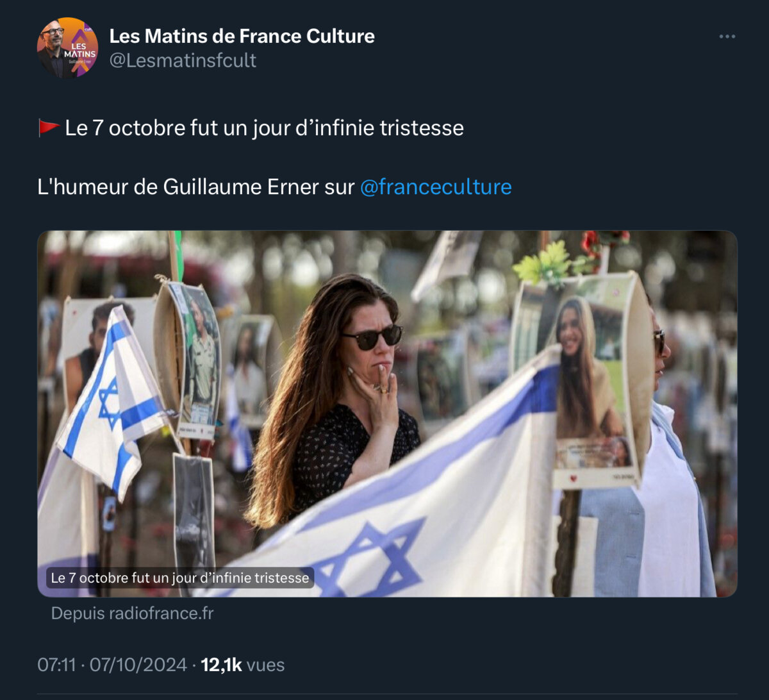Screen dimensions: 769x700
Task: Click the green flower atop the poster
Action: click(x=543, y=262)
